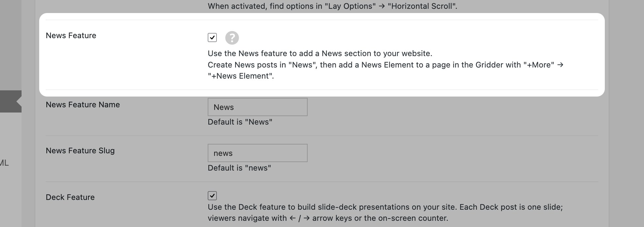Select text "+News Element" line
The image size is (644, 227).
point(241,76)
